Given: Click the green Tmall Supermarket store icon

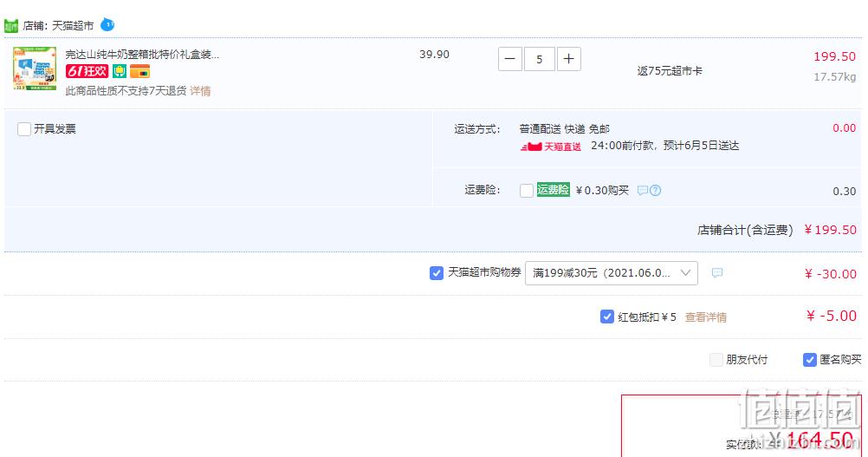Looking at the screenshot, I should pyautogui.click(x=11, y=25).
